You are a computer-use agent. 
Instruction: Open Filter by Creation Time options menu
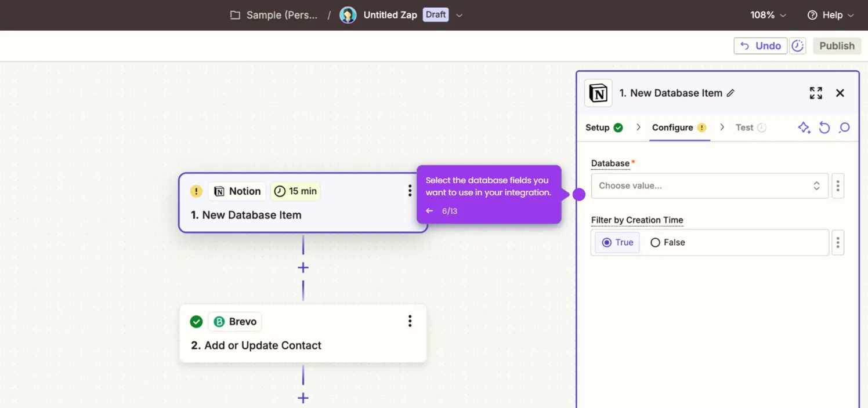(x=837, y=243)
